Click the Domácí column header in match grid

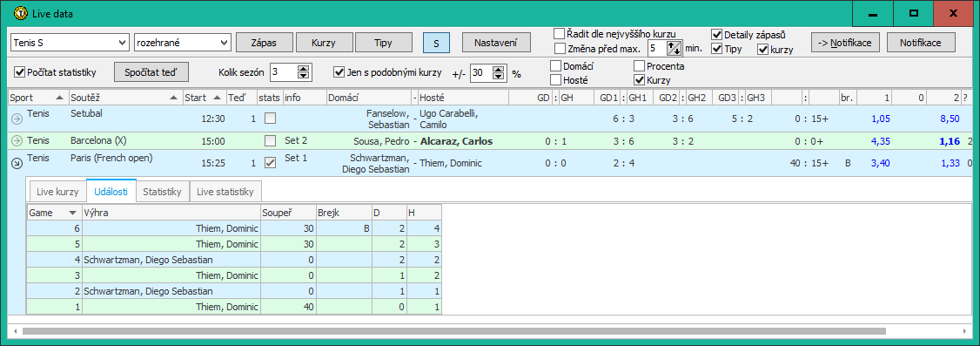tap(369, 98)
